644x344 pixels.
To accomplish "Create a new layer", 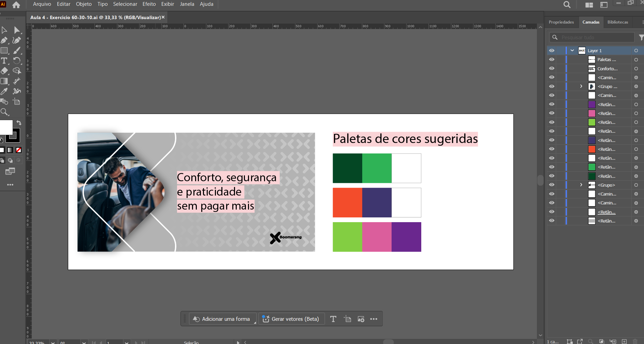I will (x=624, y=341).
